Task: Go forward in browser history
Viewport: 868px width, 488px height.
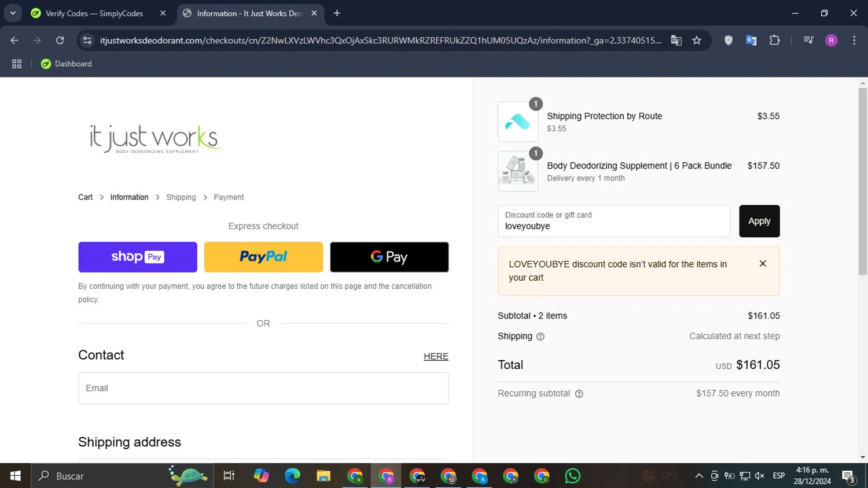Action: tap(37, 41)
